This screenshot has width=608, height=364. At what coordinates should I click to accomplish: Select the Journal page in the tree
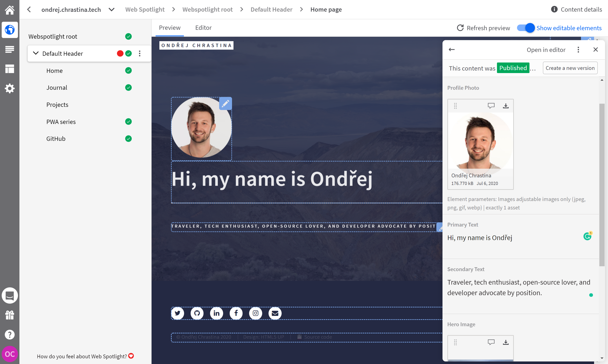pyautogui.click(x=57, y=88)
